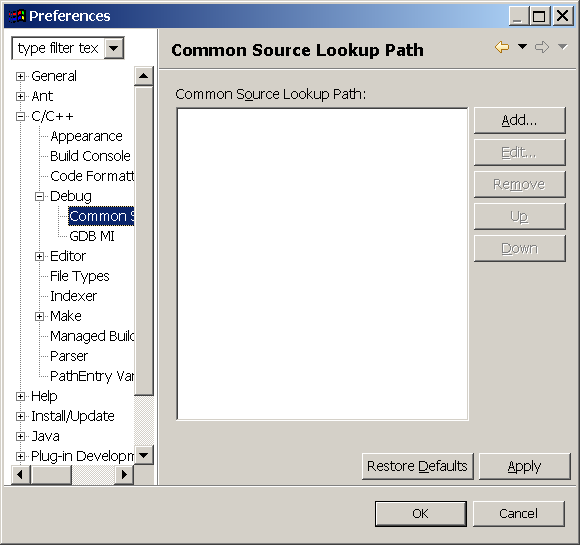Screen dimensions: 580x545
Task: Select the Java tree label
Action: coord(45,436)
